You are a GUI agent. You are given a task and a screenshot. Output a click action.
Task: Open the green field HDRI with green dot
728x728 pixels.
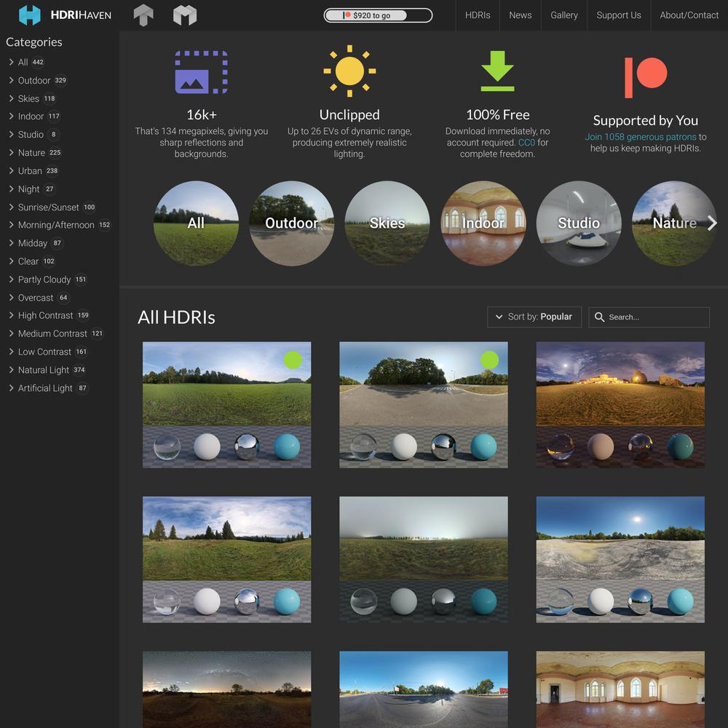point(226,405)
